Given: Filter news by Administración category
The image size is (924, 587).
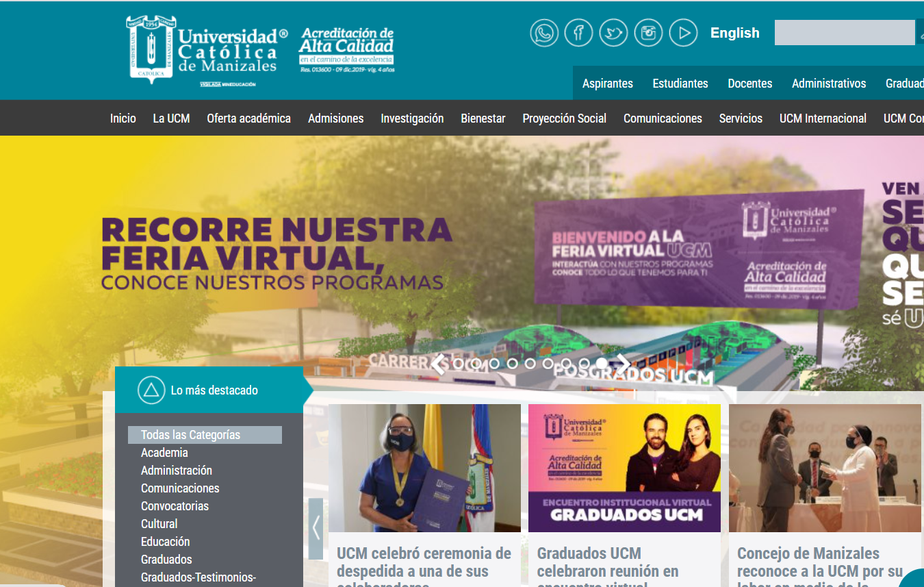Looking at the screenshot, I should click(177, 471).
